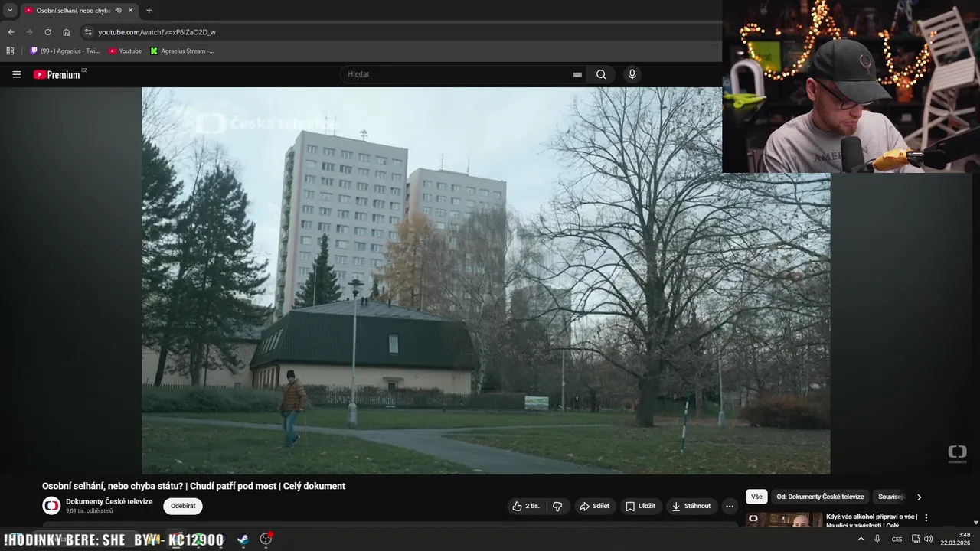Like the video with thumbs-up
980x551 pixels.
(527, 506)
